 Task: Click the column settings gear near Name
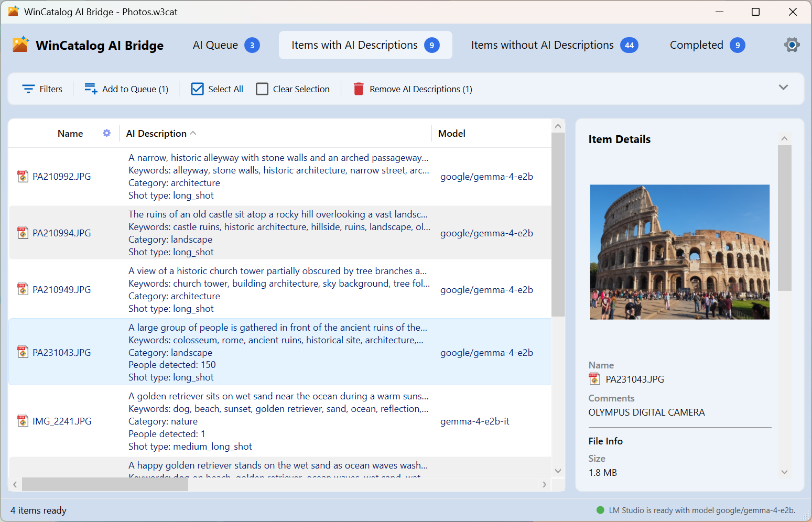pyautogui.click(x=106, y=133)
